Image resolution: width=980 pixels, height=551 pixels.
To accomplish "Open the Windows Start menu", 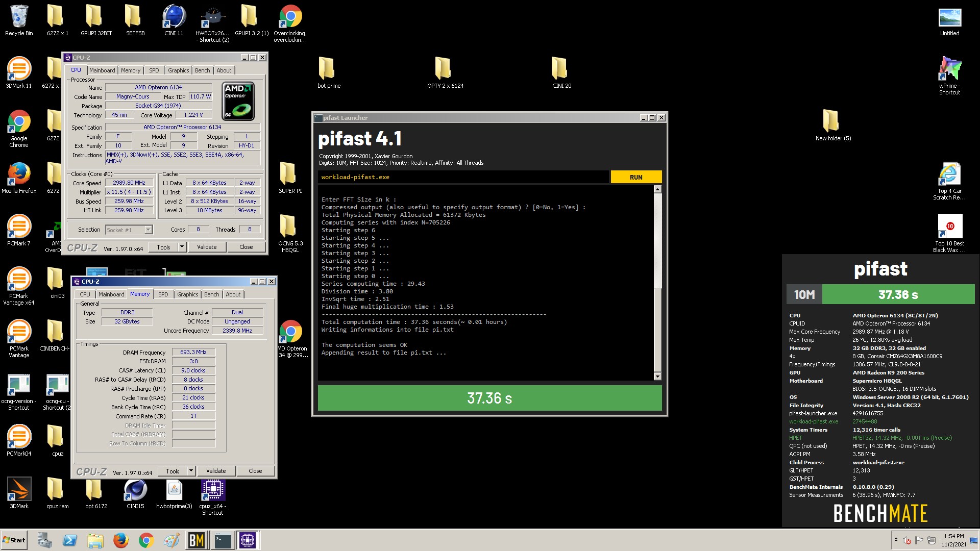I will pos(14,540).
